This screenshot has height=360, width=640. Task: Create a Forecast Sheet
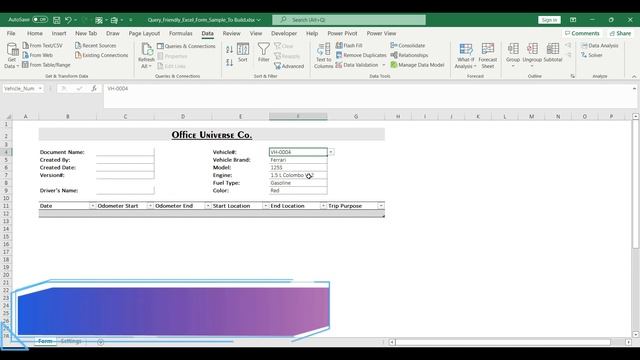click(488, 56)
